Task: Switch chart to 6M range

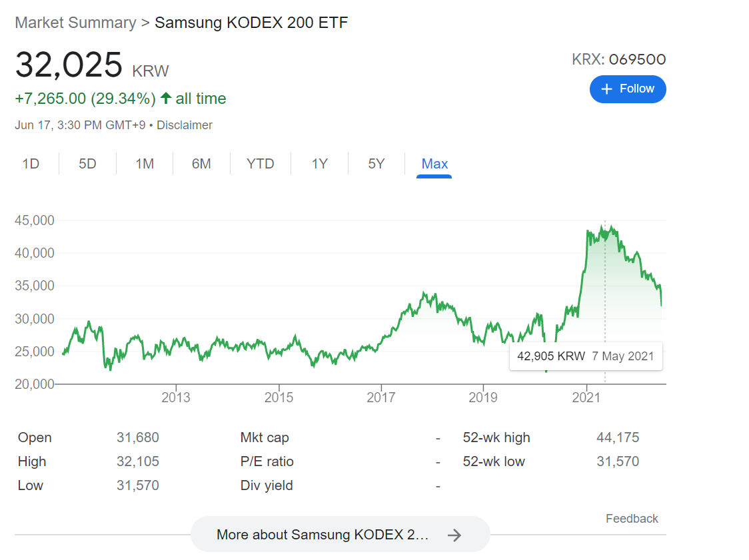Action: click(x=201, y=164)
